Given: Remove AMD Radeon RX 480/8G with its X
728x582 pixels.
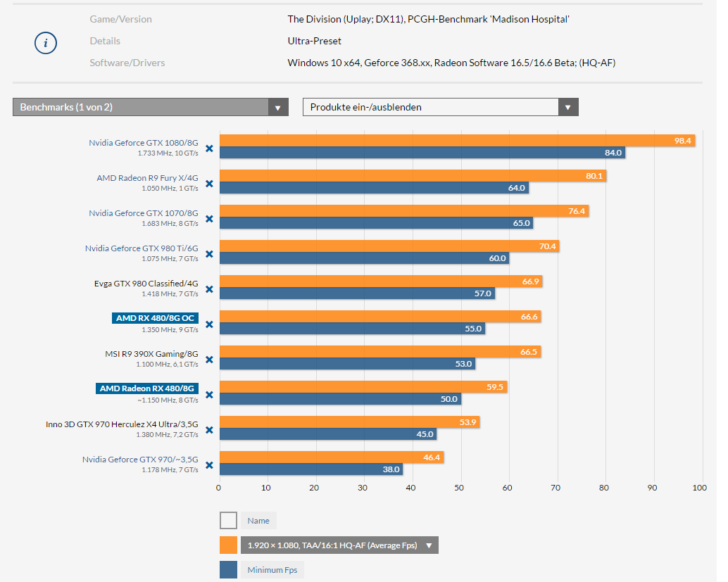Looking at the screenshot, I should [209, 395].
